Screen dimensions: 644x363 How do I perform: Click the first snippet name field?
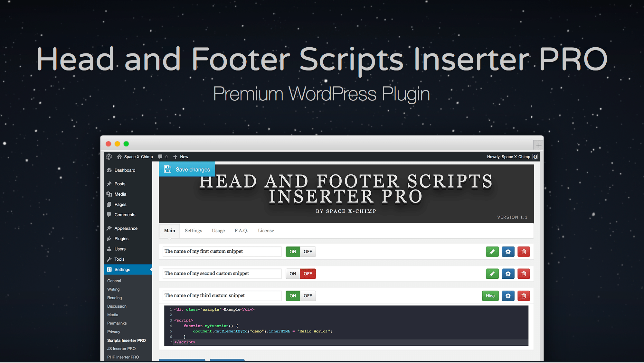pyautogui.click(x=222, y=252)
